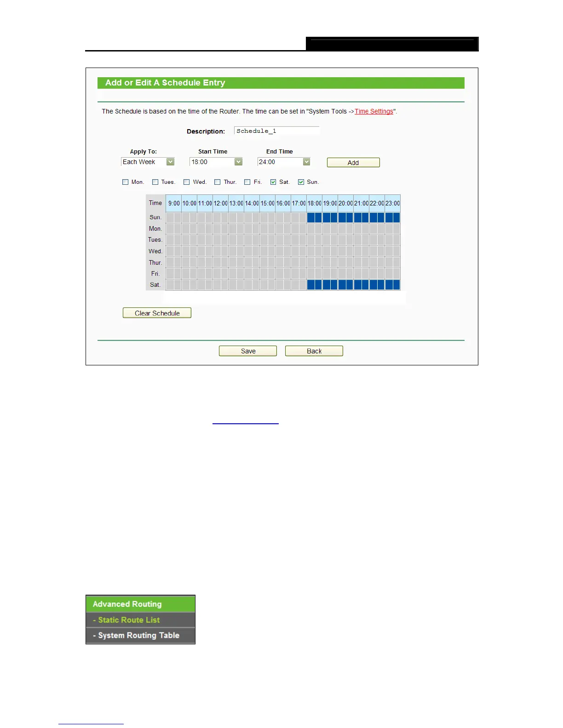The width and height of the screenshot is (563, 728).
Task: Check the Tues. checkbox
Action: point(155,182)
